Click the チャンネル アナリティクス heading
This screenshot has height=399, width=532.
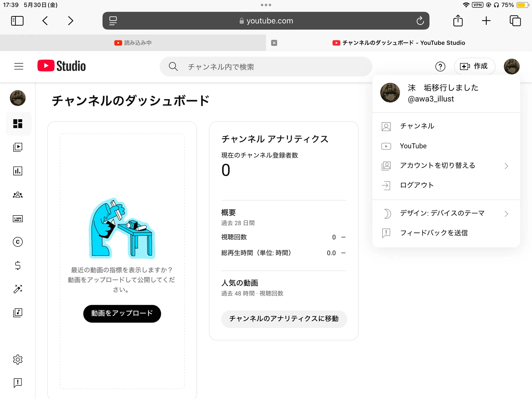(275, 139)
